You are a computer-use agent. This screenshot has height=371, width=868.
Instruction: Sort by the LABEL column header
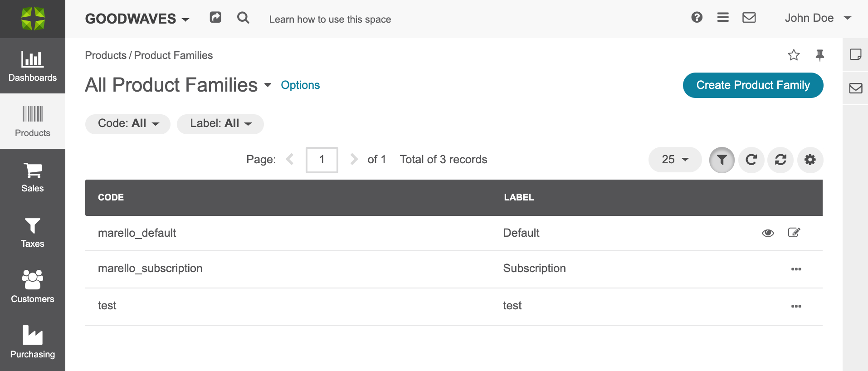(519, 197)
